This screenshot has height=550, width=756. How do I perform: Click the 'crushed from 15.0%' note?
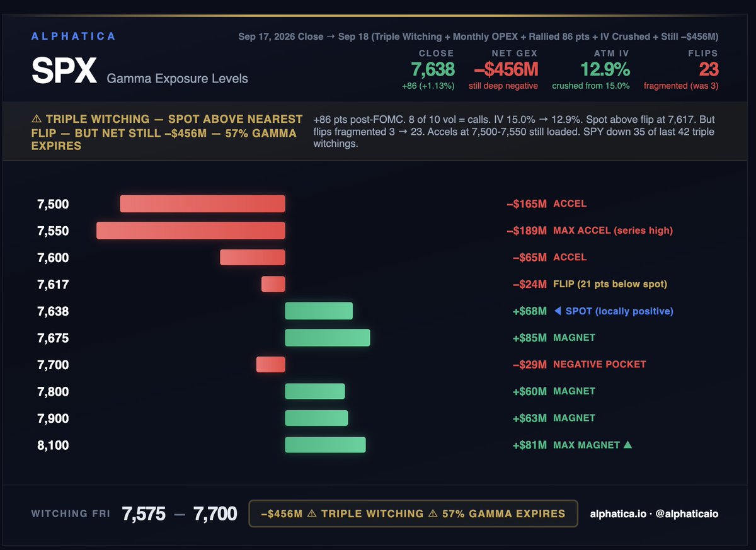tap(591, 86)
